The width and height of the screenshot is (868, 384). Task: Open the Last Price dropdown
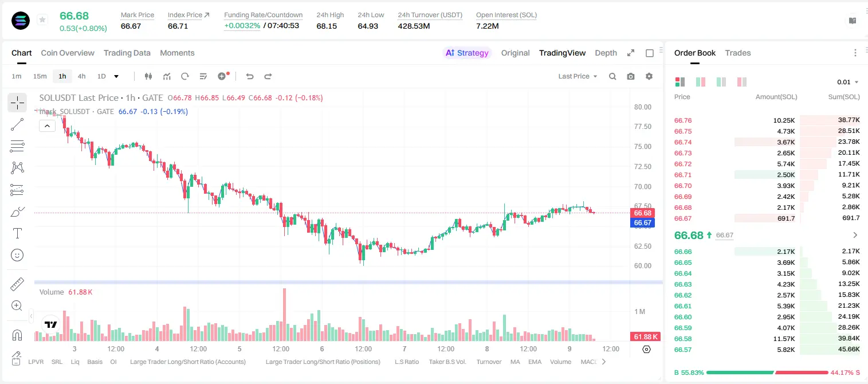tap(578, 76)
